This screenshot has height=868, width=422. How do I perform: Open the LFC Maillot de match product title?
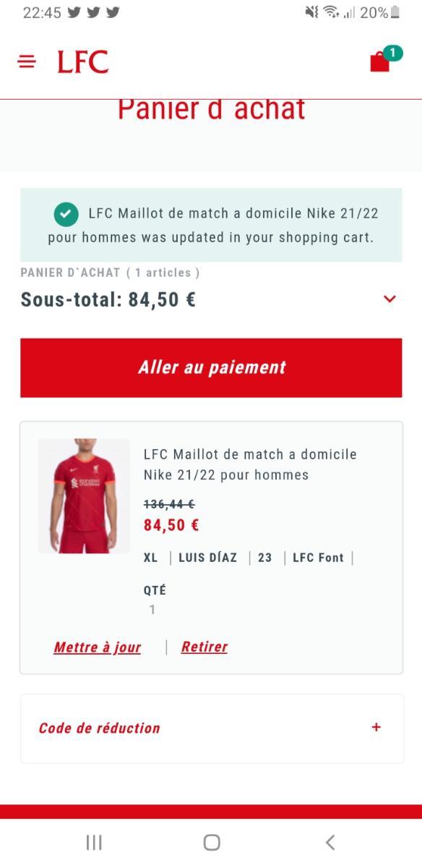pyautogui.click(x=251, y=464)
